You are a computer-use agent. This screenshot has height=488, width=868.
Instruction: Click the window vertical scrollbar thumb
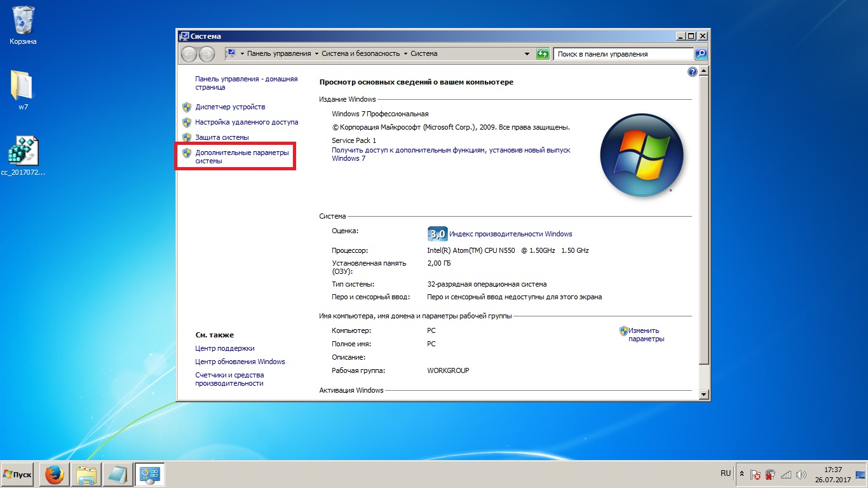click(703, 219)
